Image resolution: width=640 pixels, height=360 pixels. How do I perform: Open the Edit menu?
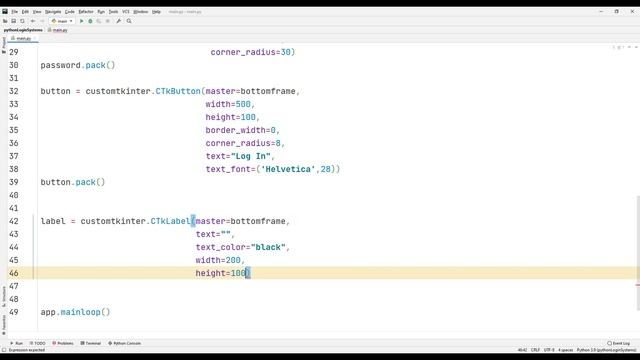coord(25,12)
